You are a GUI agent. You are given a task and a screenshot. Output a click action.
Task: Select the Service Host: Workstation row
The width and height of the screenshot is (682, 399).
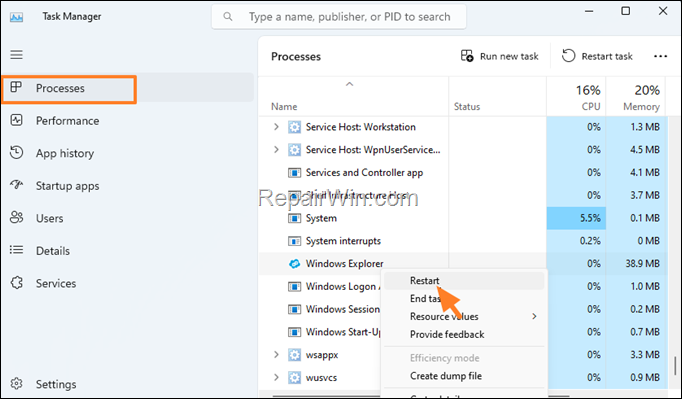(x=463, y=127)
